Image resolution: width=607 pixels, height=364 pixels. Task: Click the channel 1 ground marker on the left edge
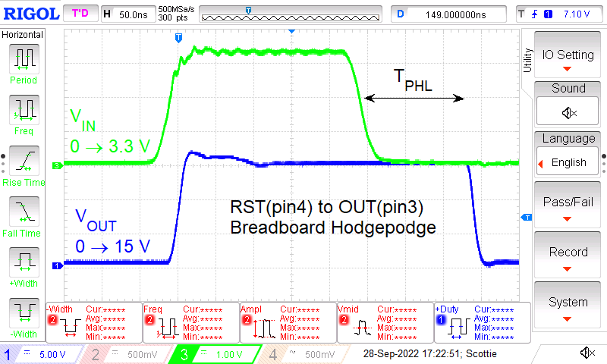tap(58, 265)
